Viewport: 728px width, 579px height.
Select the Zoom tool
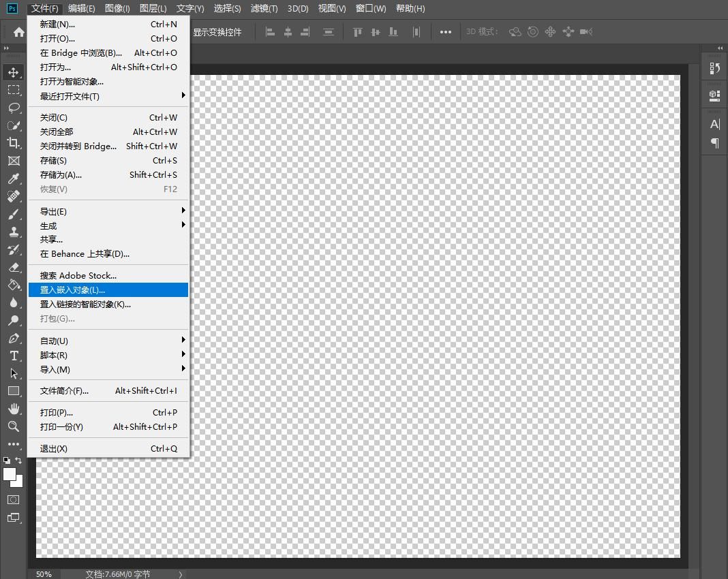(x=14, y=426)
